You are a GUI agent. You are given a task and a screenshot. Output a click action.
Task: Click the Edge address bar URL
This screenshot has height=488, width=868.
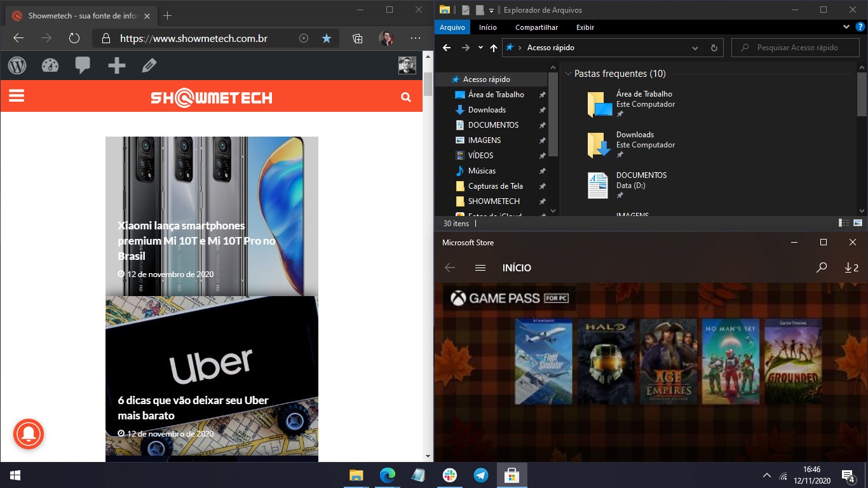pyautogui.click(x=193, y=38)
